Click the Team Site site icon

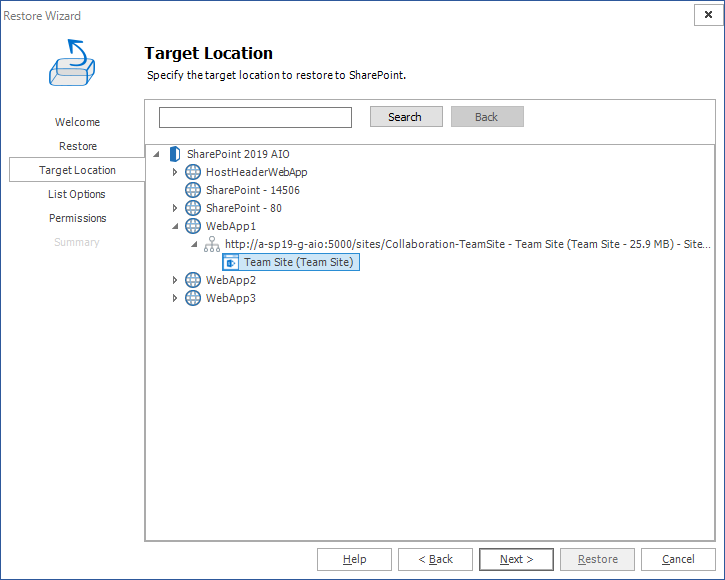tap(231, 262)
